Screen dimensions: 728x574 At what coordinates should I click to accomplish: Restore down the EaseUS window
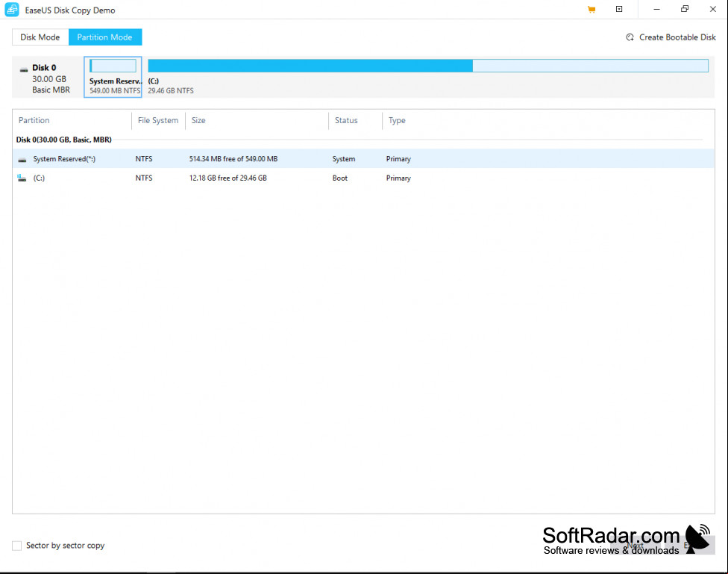(x=685, y=9)
